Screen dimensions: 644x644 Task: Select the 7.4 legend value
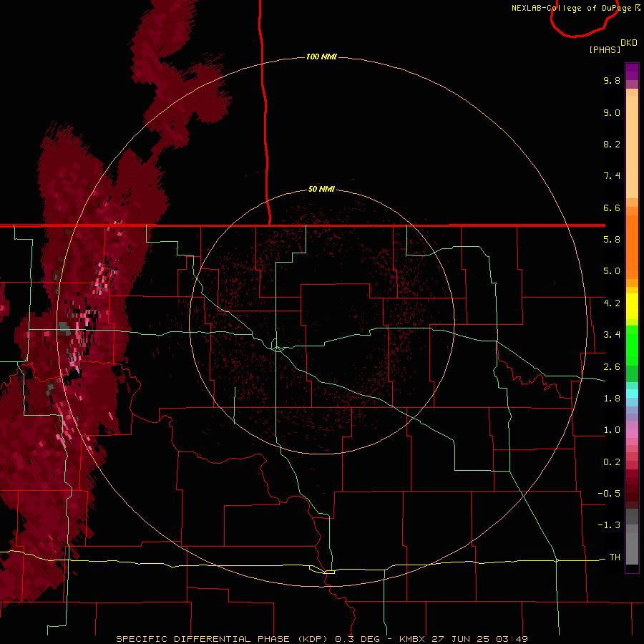[x=612, y=176]
